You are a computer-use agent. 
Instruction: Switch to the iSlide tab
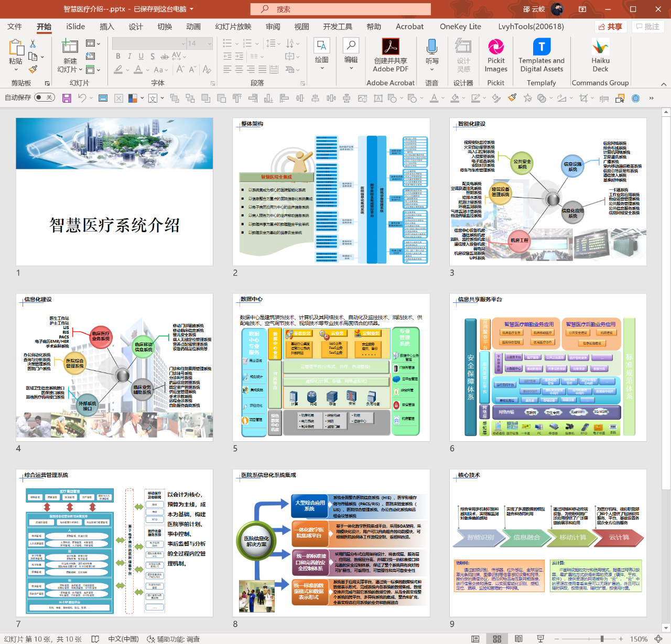click(x=75, y=26)
